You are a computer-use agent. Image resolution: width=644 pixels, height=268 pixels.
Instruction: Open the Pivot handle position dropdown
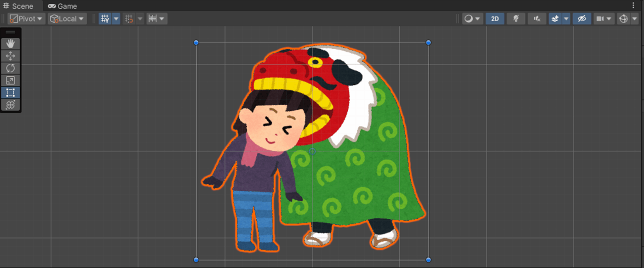(x=26, y=19)
